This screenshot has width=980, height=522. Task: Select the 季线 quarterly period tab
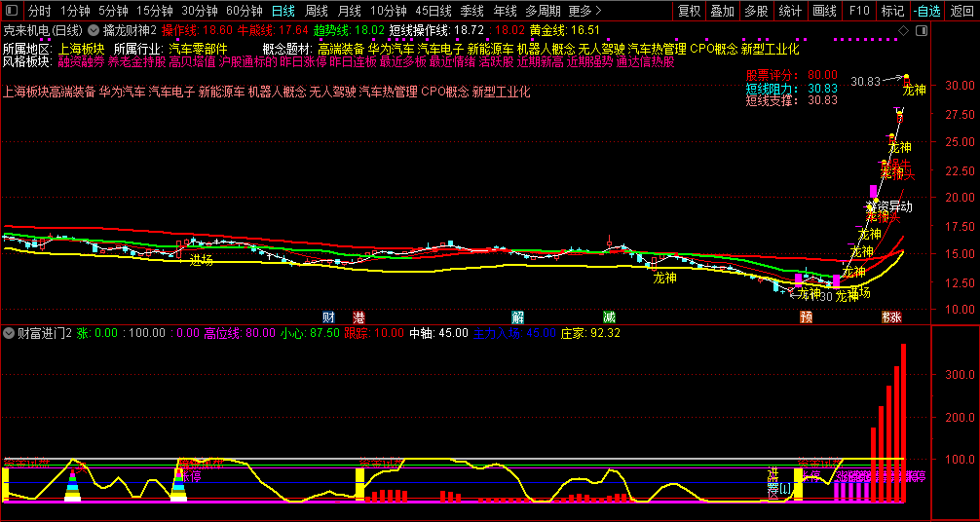tap(471, 10)
